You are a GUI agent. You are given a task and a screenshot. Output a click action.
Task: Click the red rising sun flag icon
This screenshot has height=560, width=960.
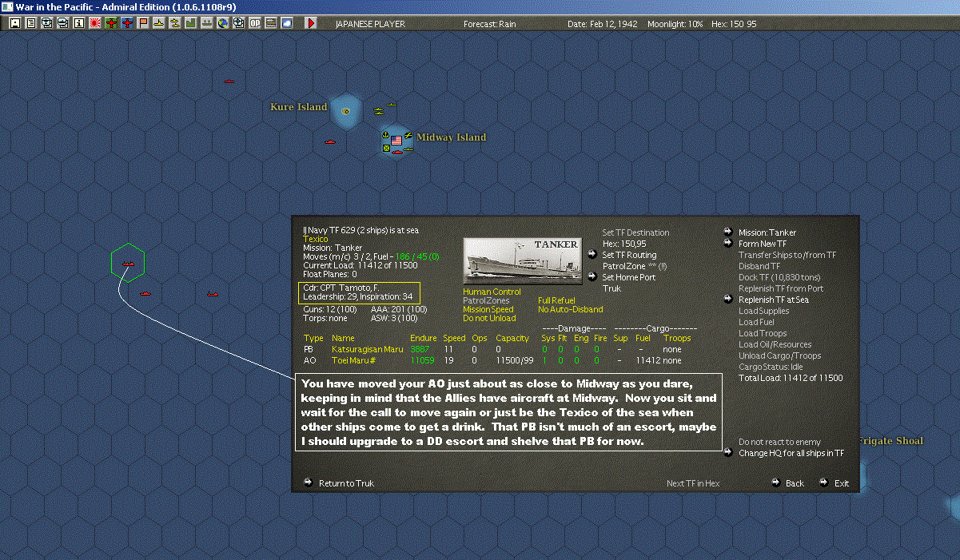point(95,23)
